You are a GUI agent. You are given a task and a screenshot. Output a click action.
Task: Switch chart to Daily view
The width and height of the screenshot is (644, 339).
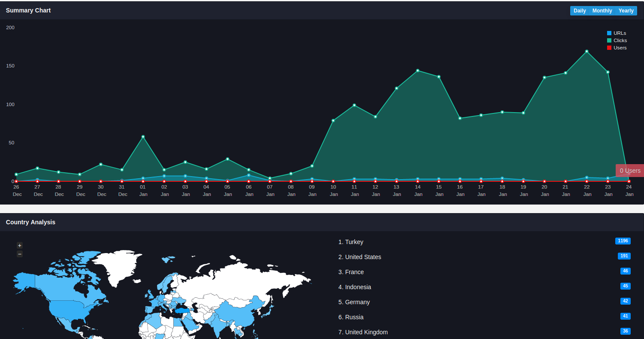[579, 11]
